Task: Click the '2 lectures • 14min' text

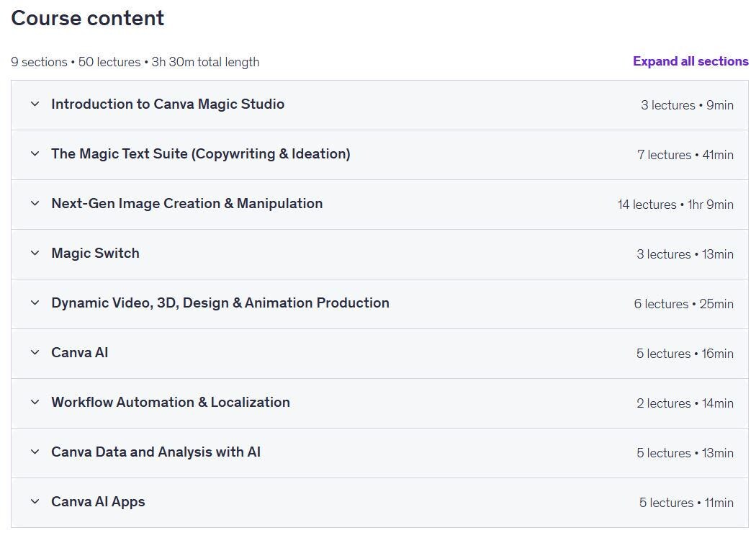Action: coord(685,403)
